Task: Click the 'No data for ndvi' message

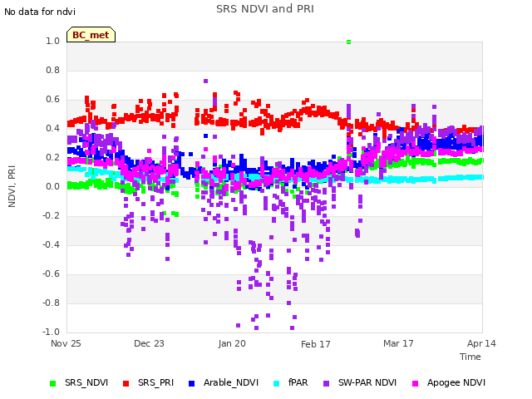Action: click(40, 12)
